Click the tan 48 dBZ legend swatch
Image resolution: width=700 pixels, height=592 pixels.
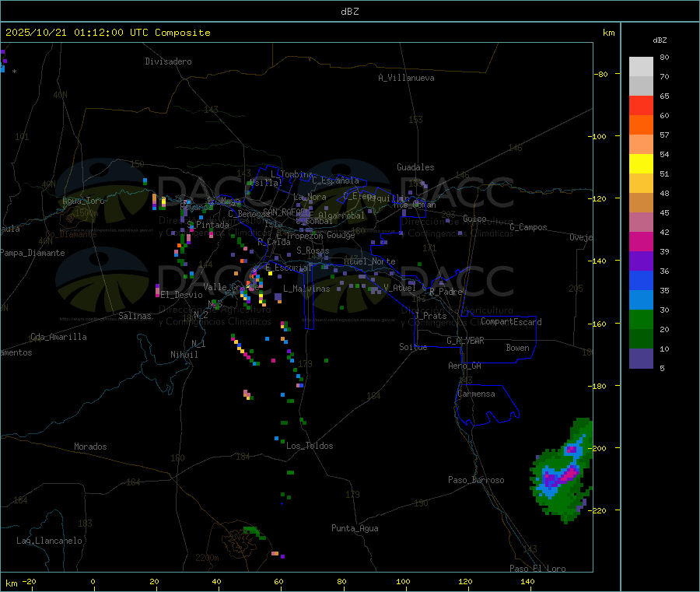[x=641, y=203]
